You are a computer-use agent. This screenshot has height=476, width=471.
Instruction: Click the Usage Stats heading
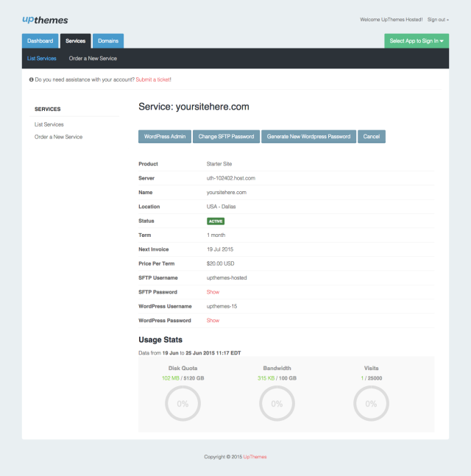coord(160,340)
